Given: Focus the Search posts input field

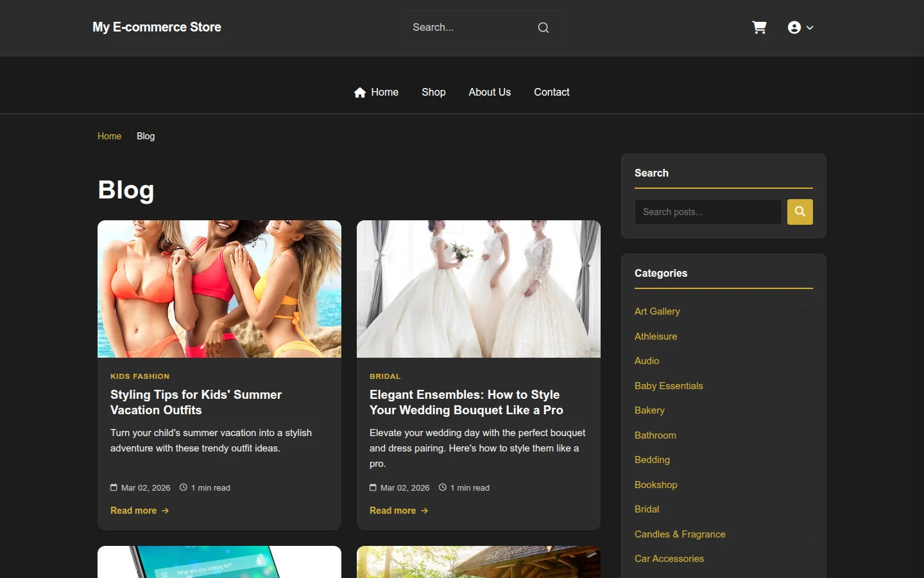Looking at the screenshot, I should tap(708, 212).
